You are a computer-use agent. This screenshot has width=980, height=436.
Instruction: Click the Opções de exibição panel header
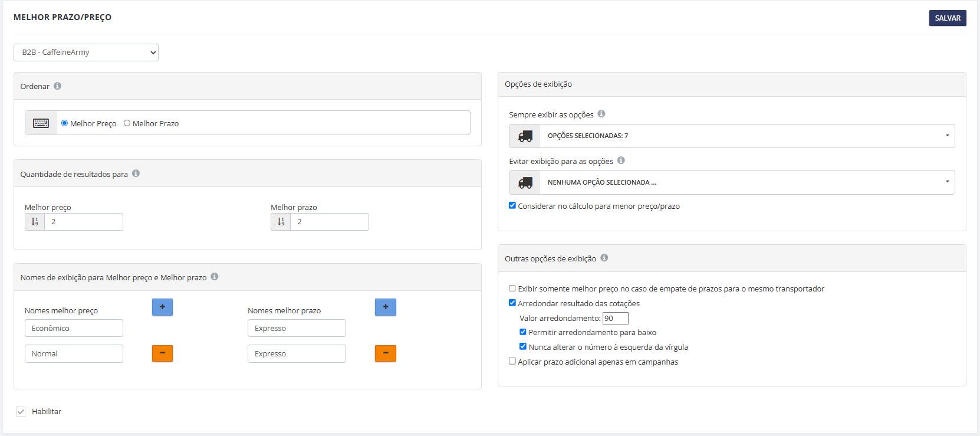coord(732,84)
